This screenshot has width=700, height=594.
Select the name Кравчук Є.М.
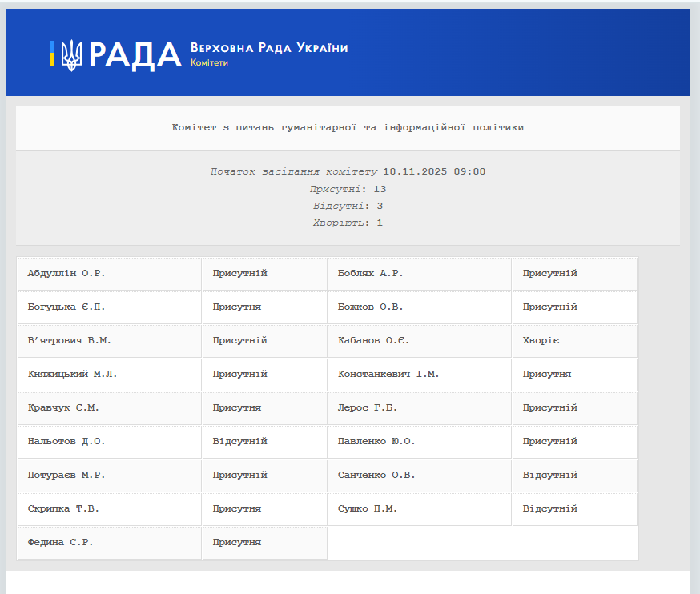point(63,408)
